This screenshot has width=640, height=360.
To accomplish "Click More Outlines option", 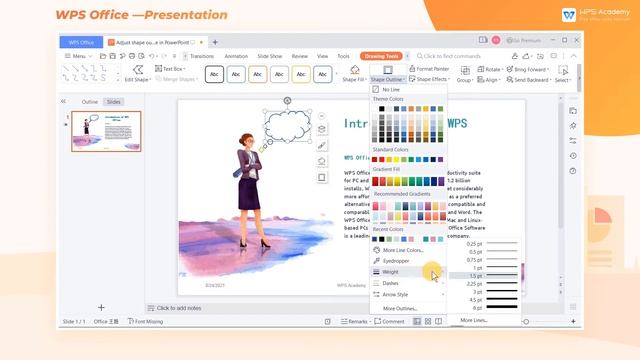I will 400,309.
